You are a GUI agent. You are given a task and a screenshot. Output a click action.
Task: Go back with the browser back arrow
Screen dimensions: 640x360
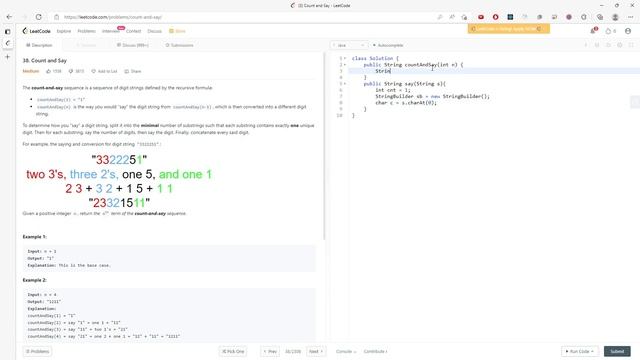pyautogui.click(x=9, y=17)
